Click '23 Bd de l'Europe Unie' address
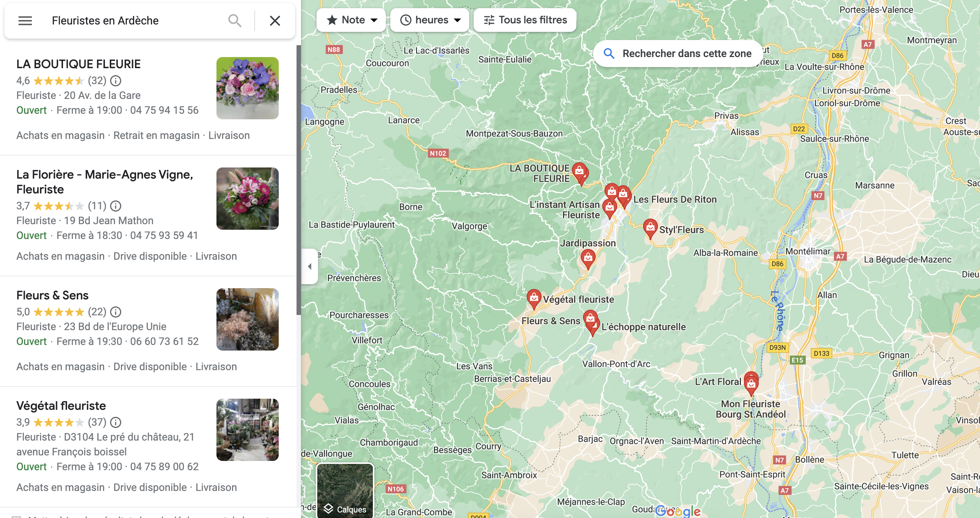980x518 pixels. coord(115,327)
